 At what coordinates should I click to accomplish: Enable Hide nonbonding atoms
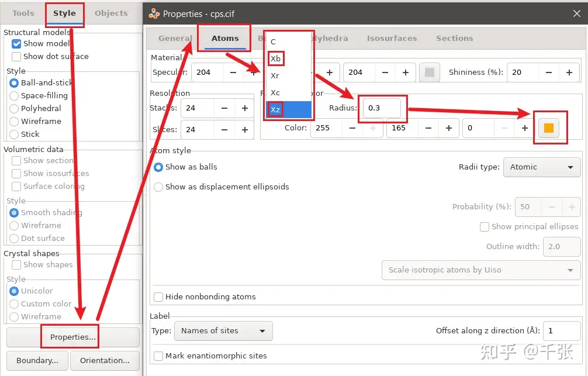point(158,297)
